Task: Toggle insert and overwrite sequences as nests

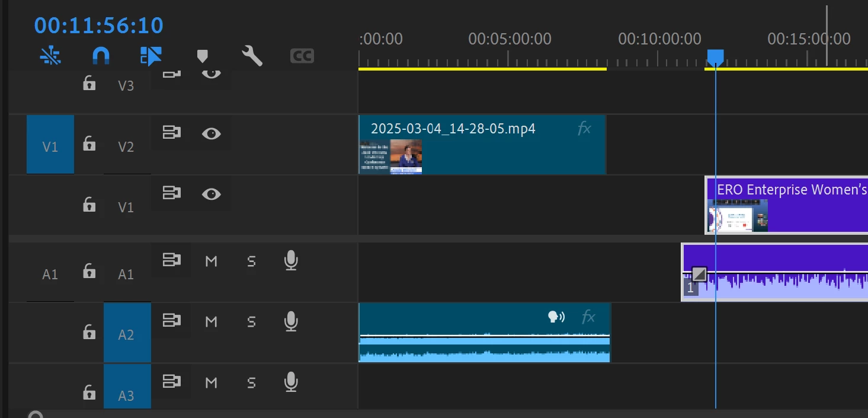Action: (x=50, y=56)
